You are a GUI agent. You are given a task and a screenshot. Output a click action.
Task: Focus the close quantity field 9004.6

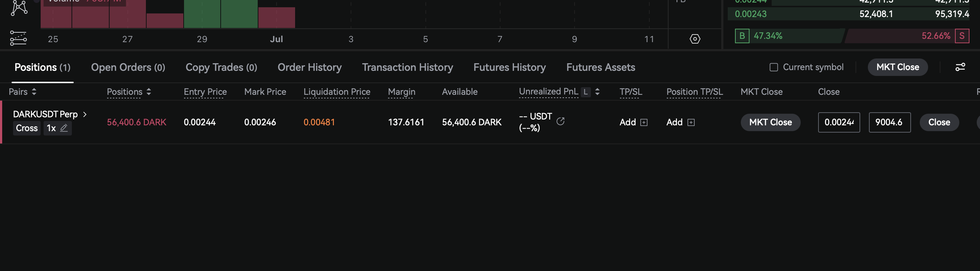[890, 122]
